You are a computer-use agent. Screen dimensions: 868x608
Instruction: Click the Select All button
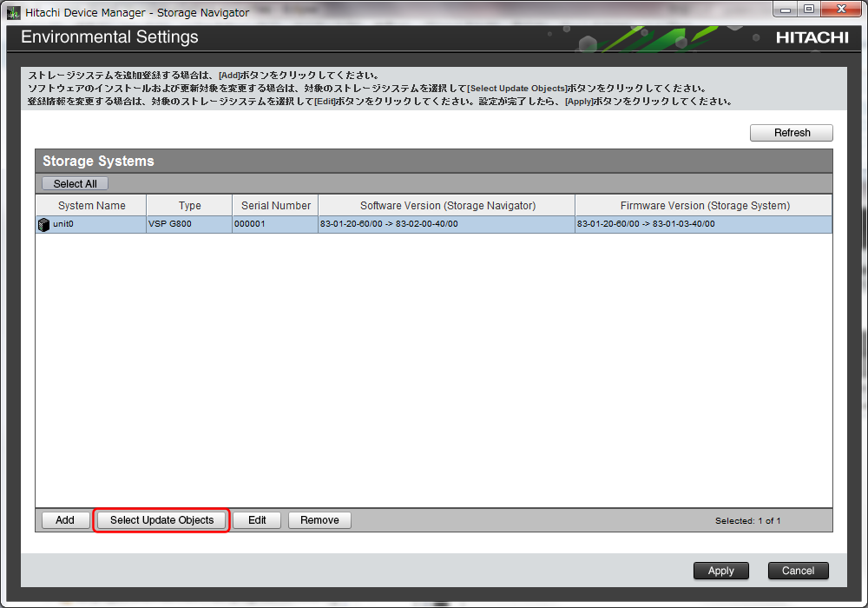pos(75,184)
